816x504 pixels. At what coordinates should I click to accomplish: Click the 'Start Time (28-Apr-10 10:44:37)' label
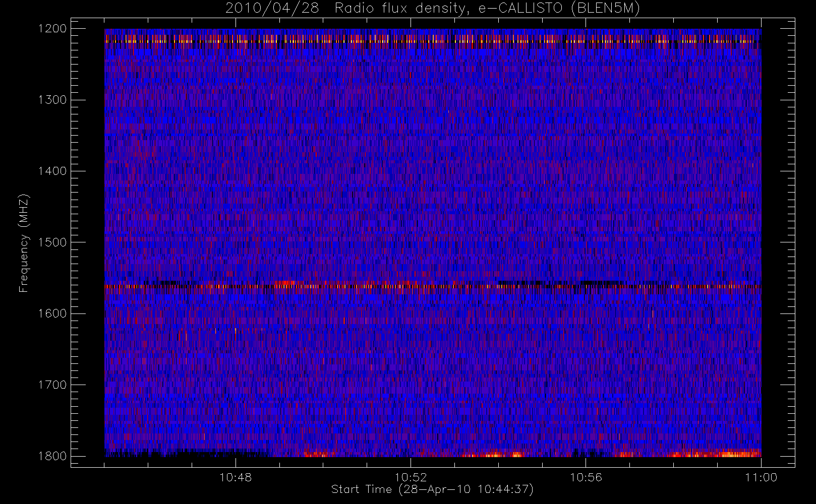coord(432,489)
